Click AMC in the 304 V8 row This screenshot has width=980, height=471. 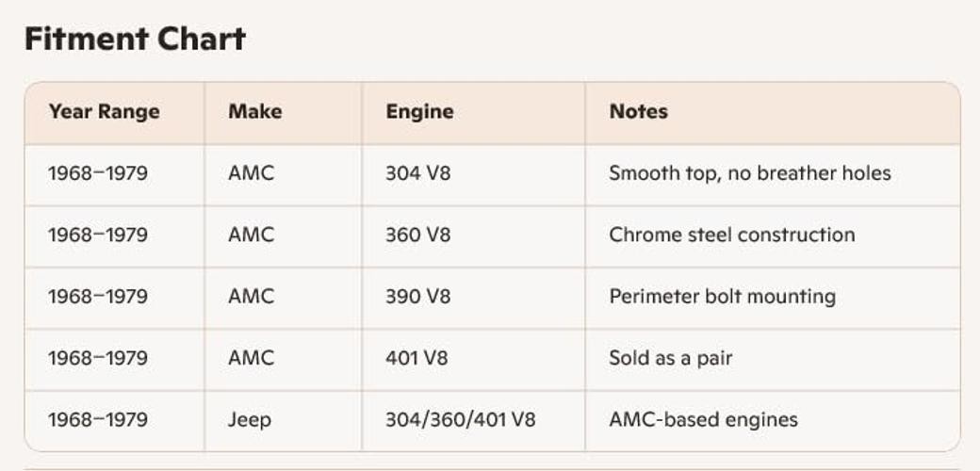(x=252, y=173)
